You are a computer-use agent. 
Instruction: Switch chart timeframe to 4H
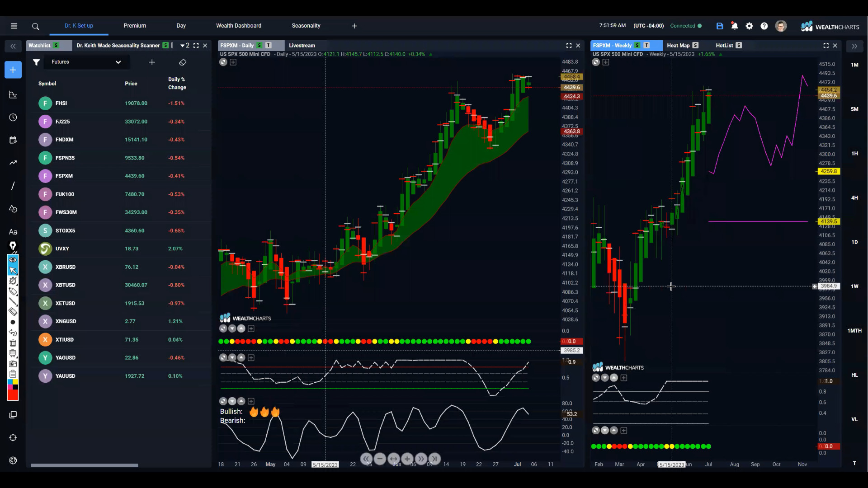coord(854,198)
